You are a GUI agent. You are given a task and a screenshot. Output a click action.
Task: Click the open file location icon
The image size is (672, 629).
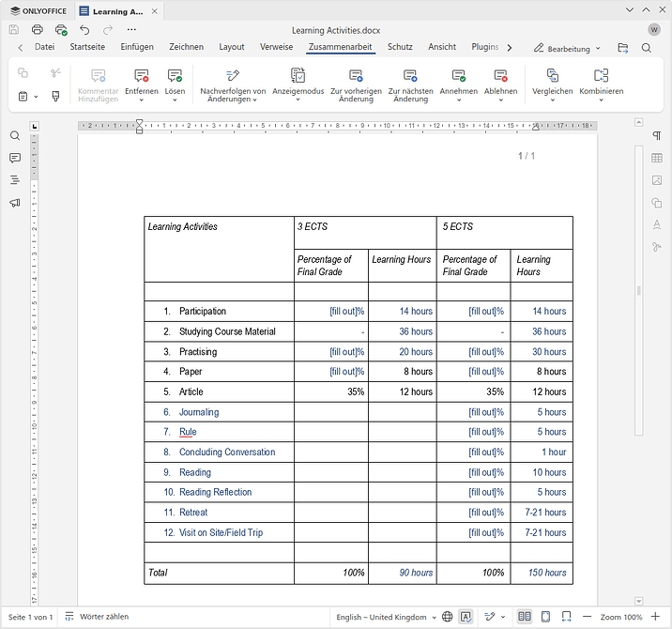[x=622, y=48]
